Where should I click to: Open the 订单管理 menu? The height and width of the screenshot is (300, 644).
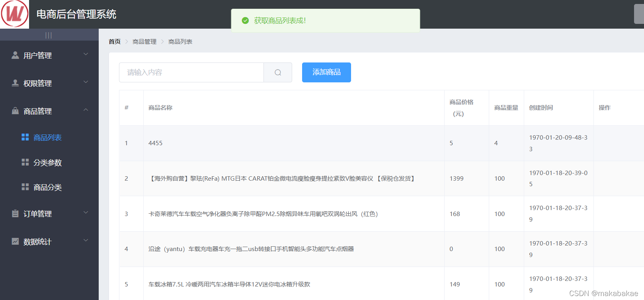click(49, 214)
